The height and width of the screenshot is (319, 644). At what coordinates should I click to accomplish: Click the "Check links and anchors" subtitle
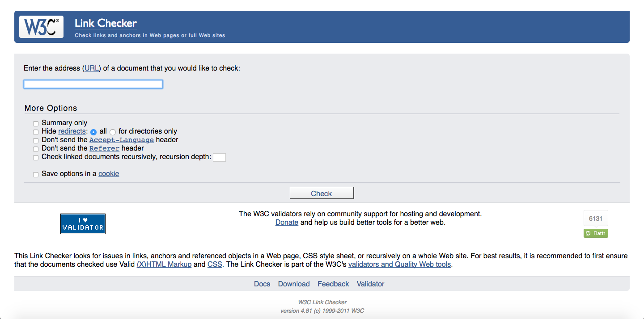(150, 35)
